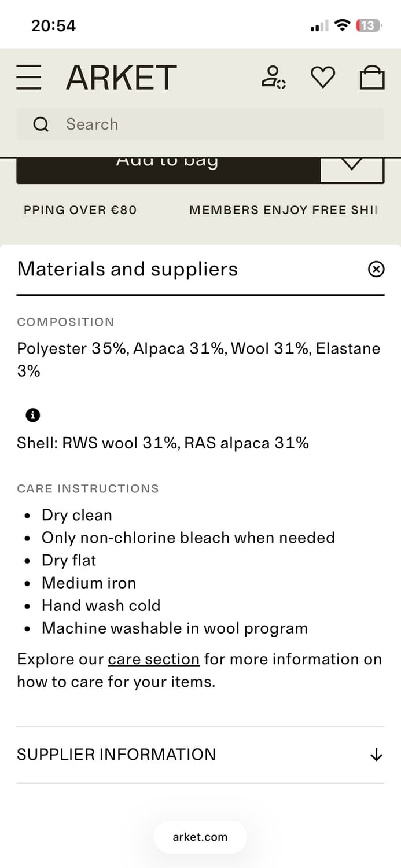Image resolution: width=401 pixels, height=868 pixels.
Task: Tap the battery indicator icon
Action: [x=369, y=25]
